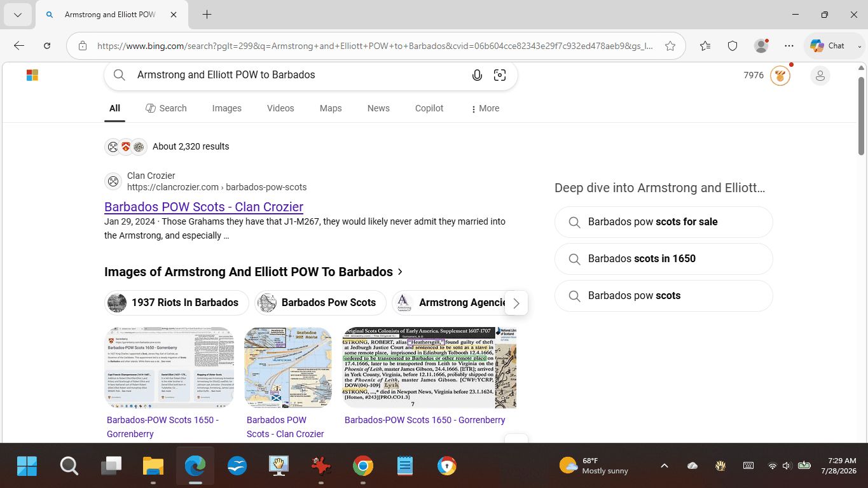The image size is (868, 488).
Task: Open visual search camera icon
Action: point(500,75)
